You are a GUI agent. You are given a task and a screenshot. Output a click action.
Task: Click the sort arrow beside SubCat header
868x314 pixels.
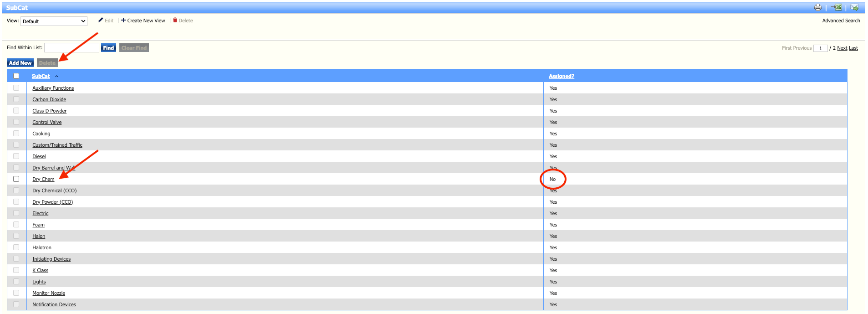(x=56, y=76)
